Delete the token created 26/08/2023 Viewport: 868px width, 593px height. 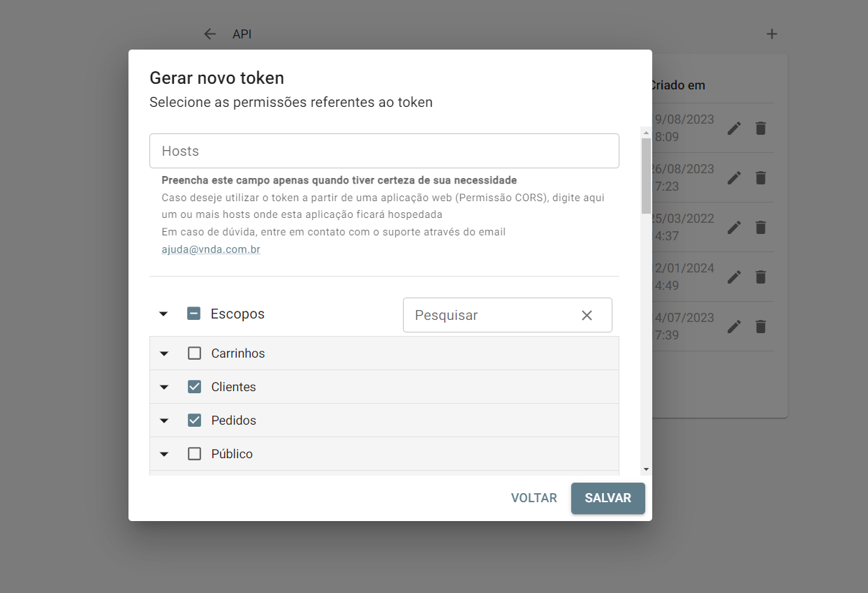(761, 178)
